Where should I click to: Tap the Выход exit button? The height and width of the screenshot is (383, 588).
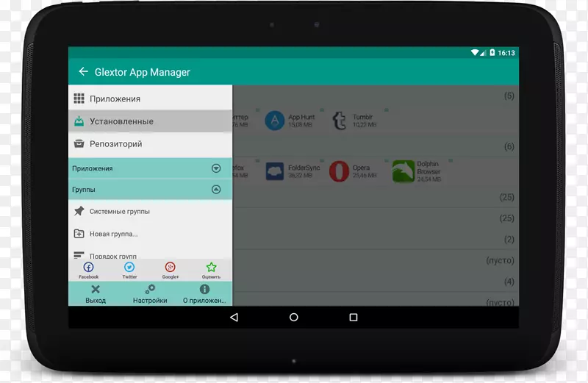96,294
